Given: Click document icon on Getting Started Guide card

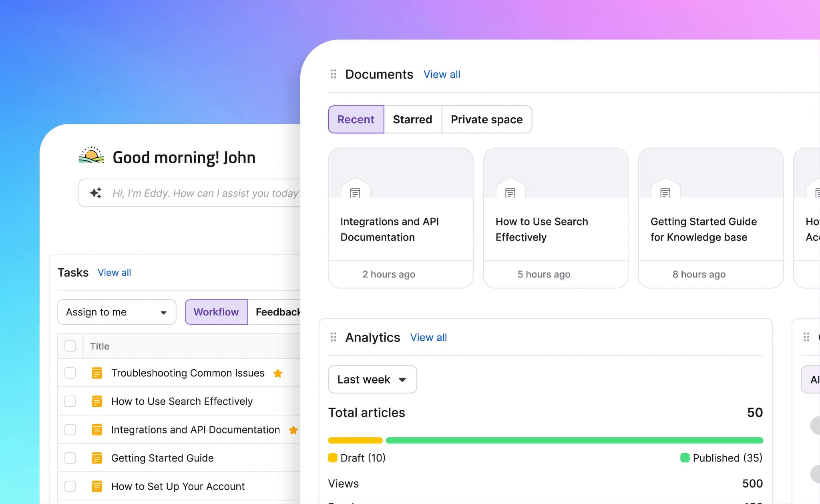Looking at the screenshot, I should coord(665,193).
